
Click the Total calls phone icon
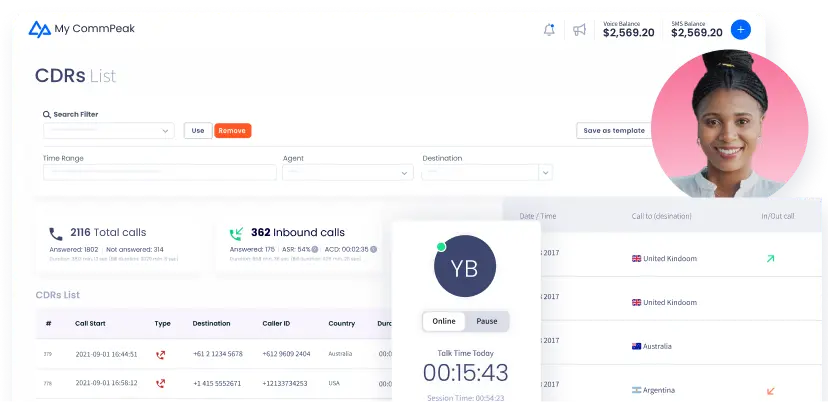click(x=56, y=234)
